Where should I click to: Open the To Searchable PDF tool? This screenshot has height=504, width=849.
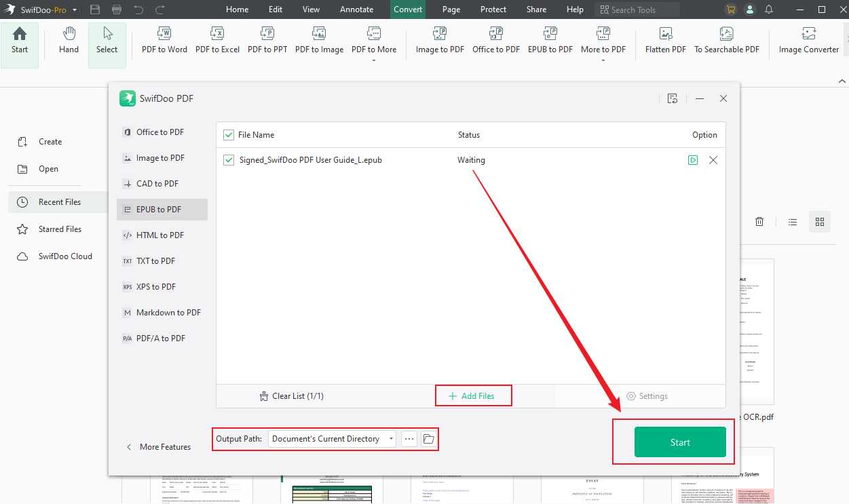click(727, 41)
